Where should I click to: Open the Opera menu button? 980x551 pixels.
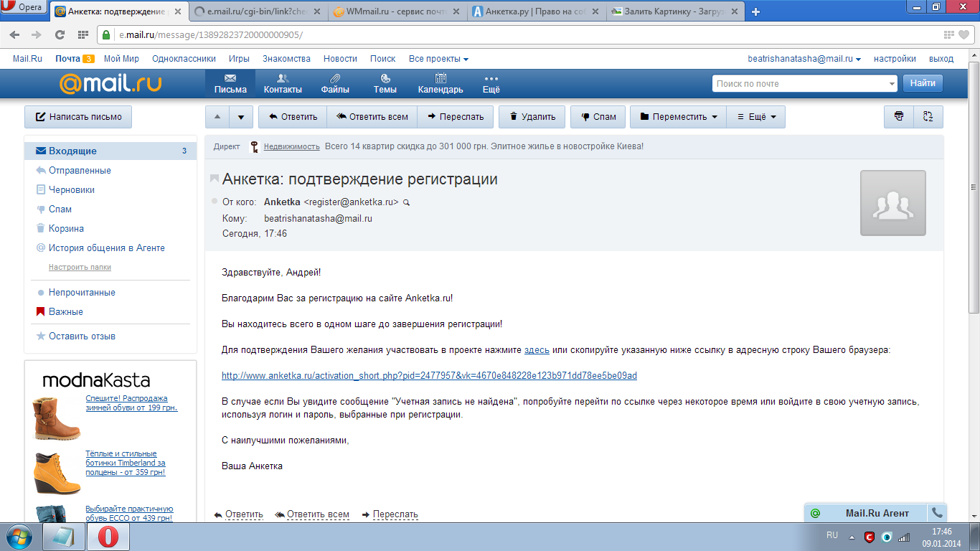pos(24,8)
